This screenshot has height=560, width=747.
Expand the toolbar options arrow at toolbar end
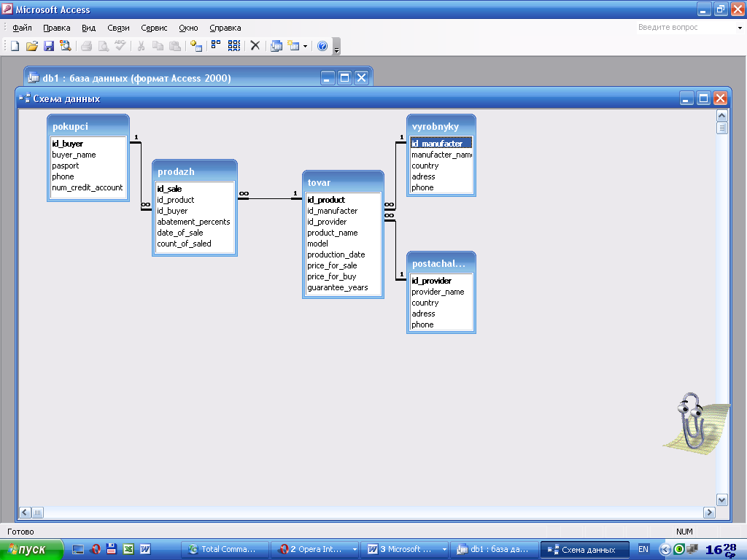click(336, 47)
